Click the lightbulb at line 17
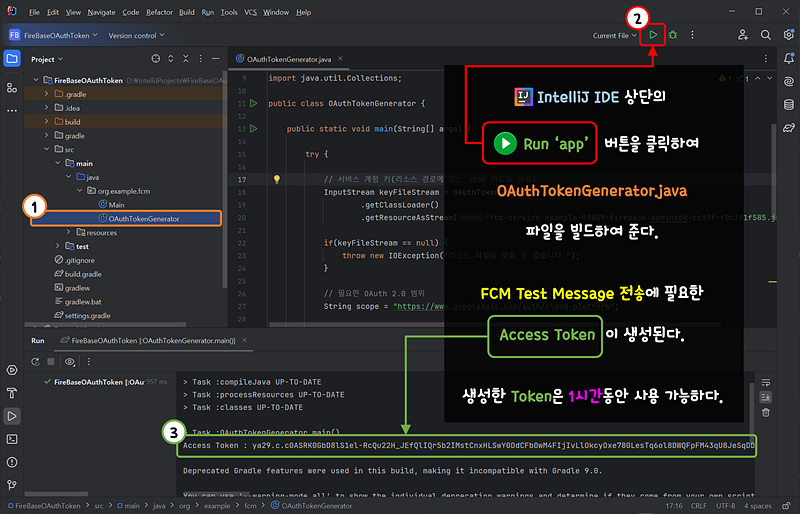800x514 pixels. coord(277,179)
